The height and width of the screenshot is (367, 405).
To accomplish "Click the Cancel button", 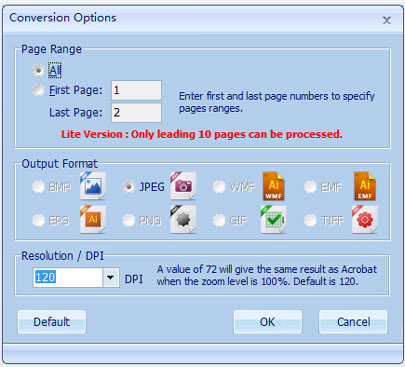I will coord(353,322).
